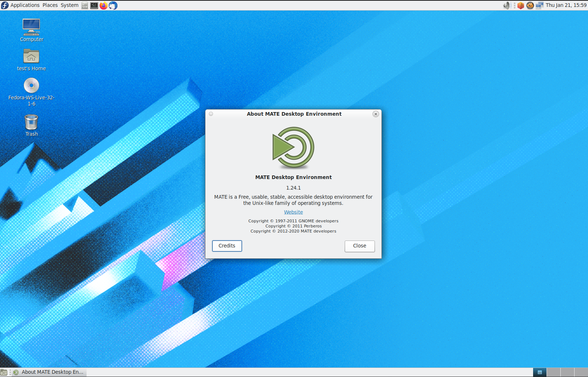Select the test's Home folder icon

click(x=31, y=60)
